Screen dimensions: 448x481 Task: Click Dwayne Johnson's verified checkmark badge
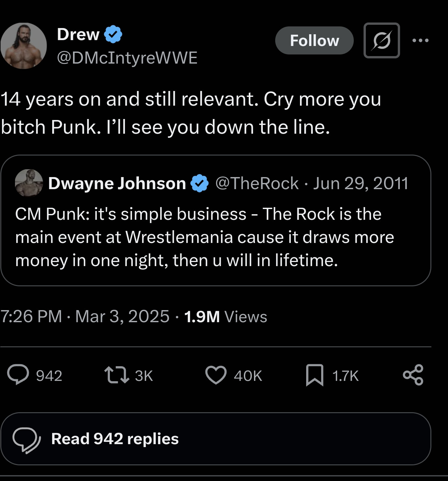(x=200, y=183)
